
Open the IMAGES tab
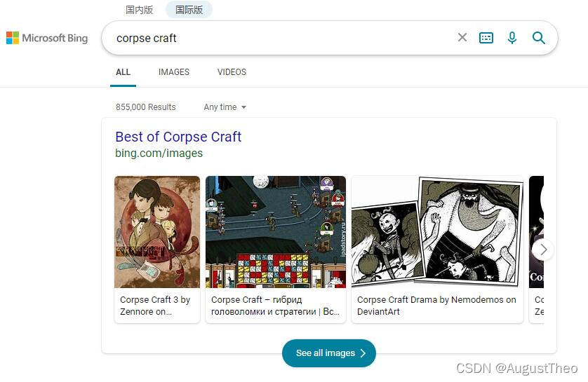point(173,72)
